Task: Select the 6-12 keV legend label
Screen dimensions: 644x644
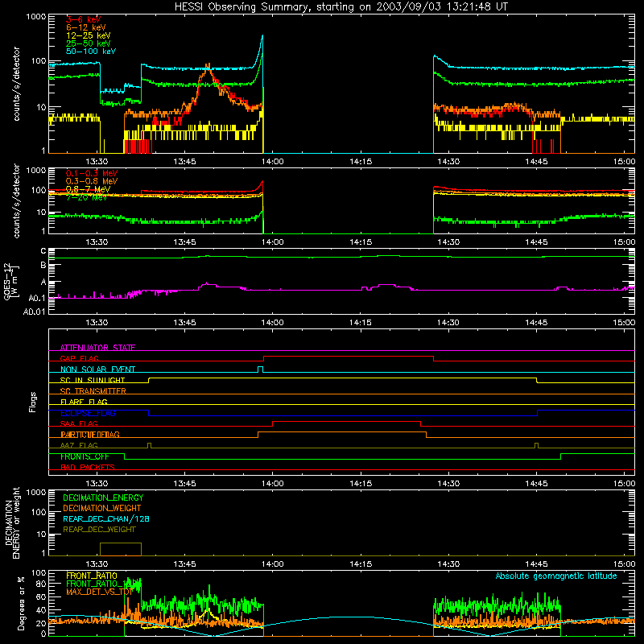Action: (x=86, y=27)
